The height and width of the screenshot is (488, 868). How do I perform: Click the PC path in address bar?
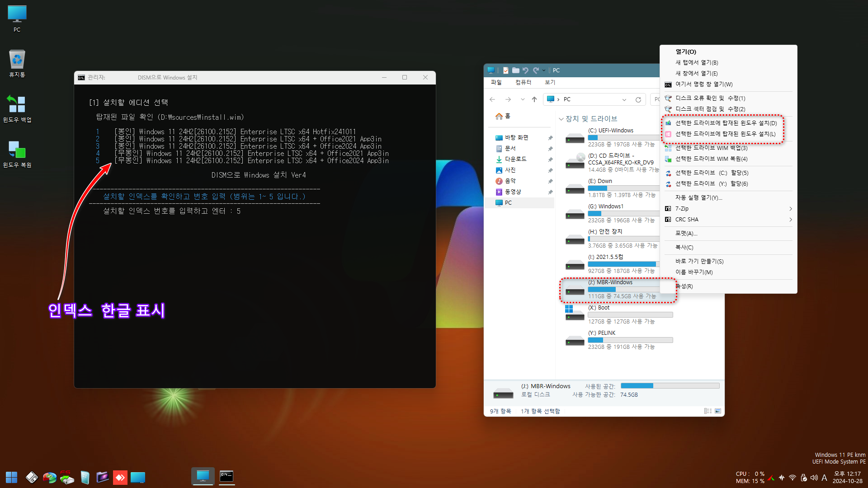coord(567,99)
